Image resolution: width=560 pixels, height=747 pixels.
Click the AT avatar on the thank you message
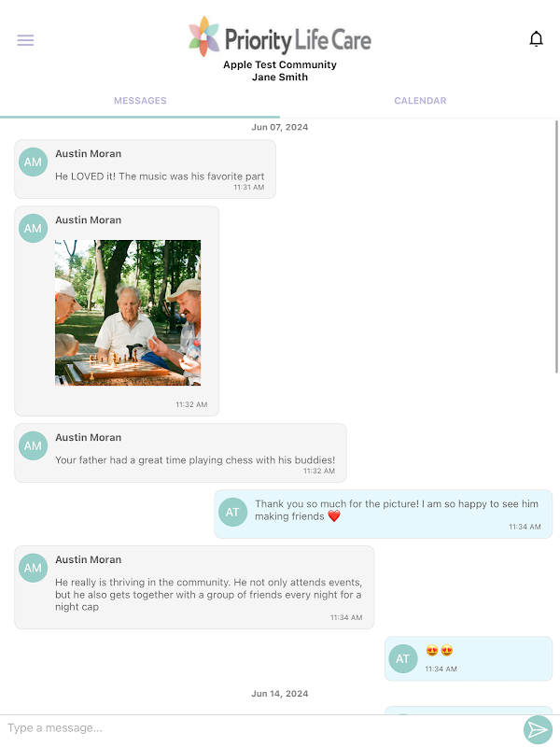[x=232, y=512]
